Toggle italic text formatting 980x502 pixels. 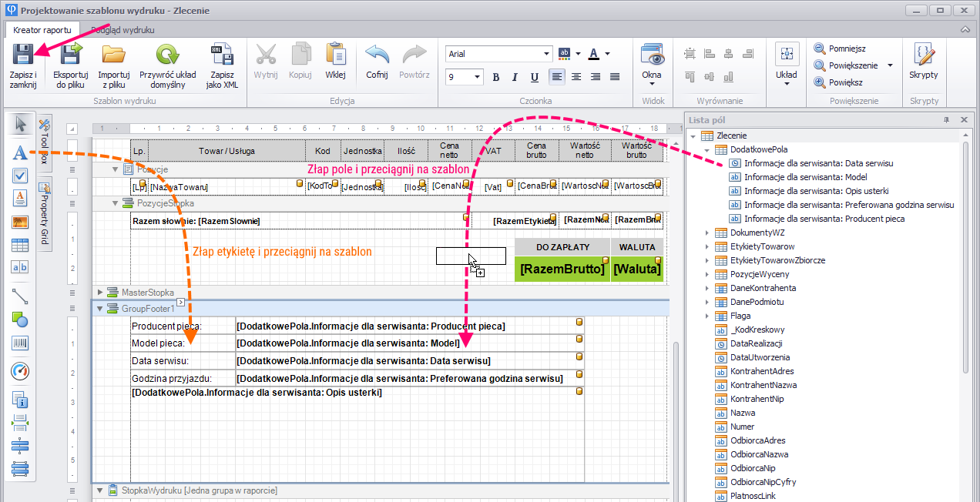tap(514, 77)
